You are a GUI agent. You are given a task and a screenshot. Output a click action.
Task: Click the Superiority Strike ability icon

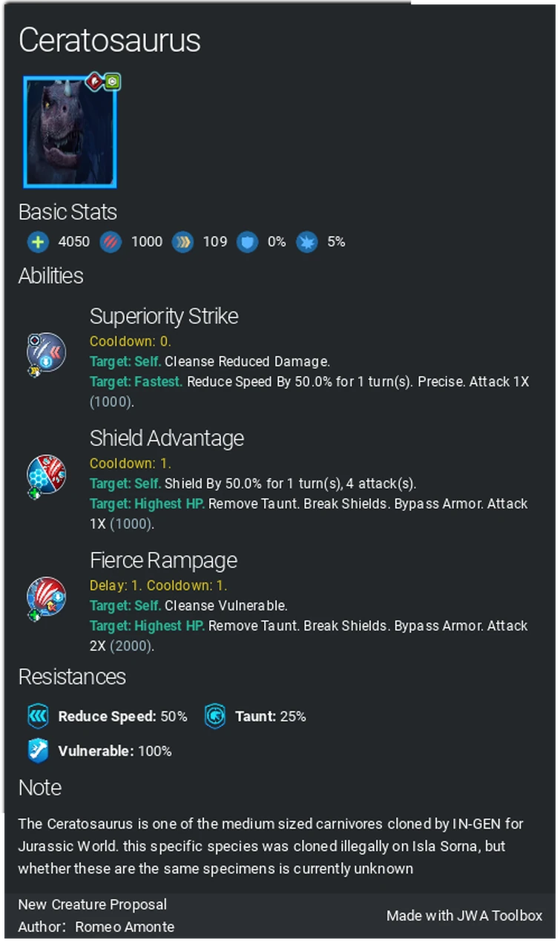[45, 352]
